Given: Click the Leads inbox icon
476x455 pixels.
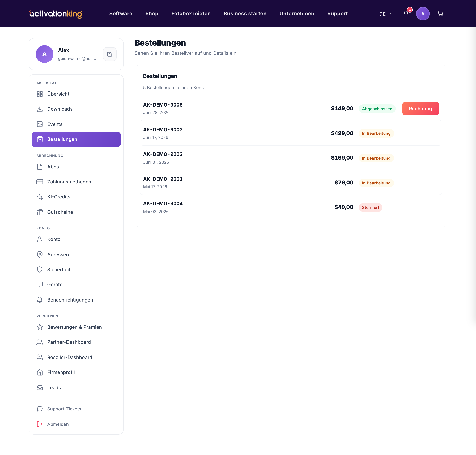Looking at the screenshot, I should (40, 388).
